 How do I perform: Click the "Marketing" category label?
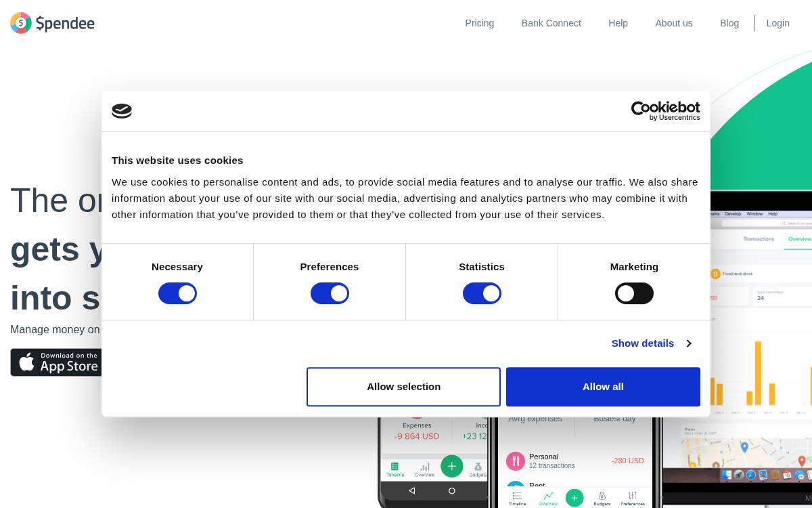tap(634, 267)
